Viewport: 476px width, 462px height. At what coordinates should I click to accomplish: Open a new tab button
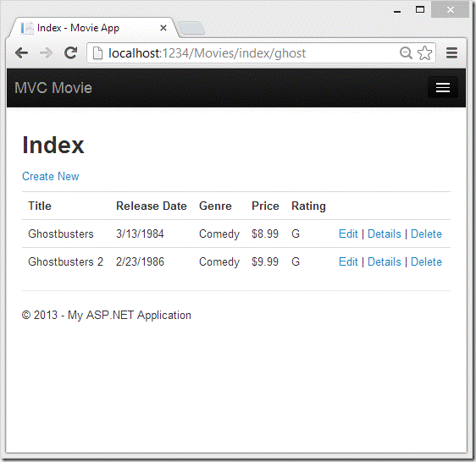click(191, 29)
